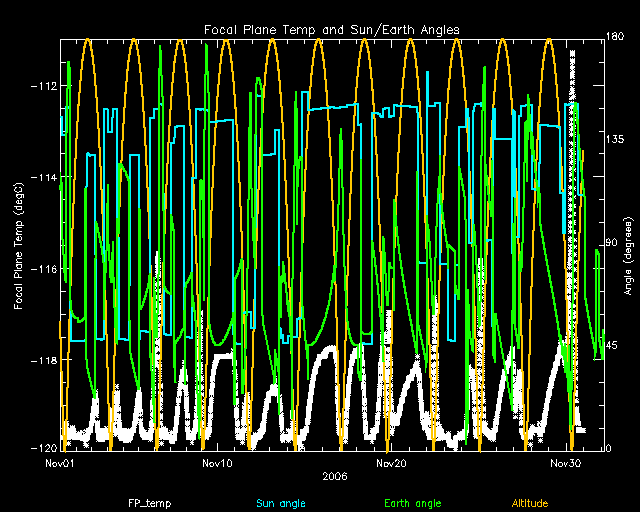Click the 'Focal Plane Temp (degC)' axis label
640x512 pixels.
tap(19, 245)
